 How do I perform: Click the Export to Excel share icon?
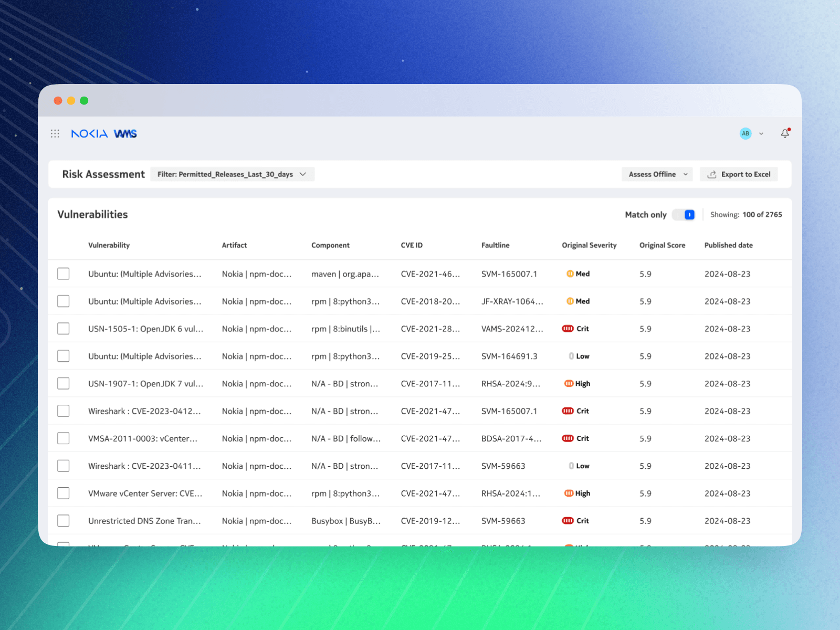coord(712,174)
